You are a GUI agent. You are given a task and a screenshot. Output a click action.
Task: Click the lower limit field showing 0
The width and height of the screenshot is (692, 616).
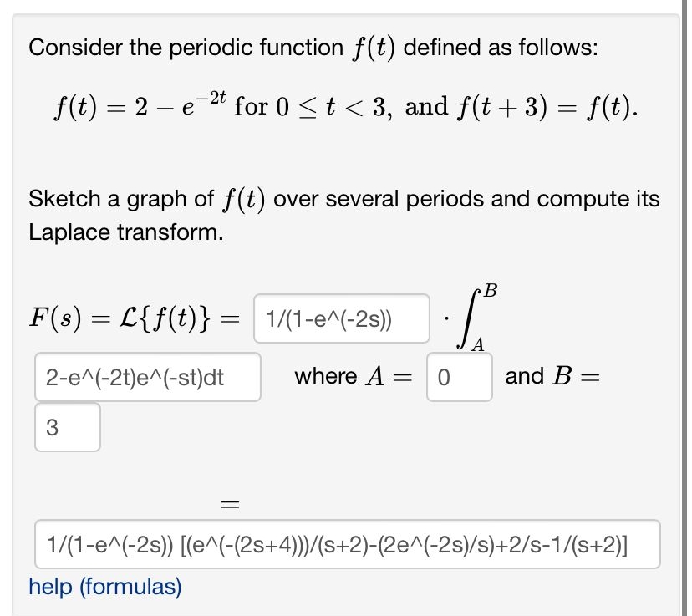pos(461,376)
